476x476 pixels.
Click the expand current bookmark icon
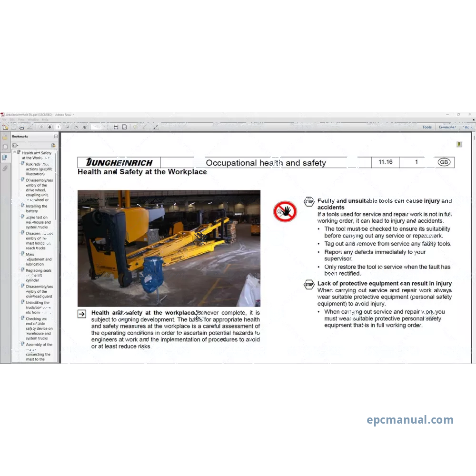(53, 146)
